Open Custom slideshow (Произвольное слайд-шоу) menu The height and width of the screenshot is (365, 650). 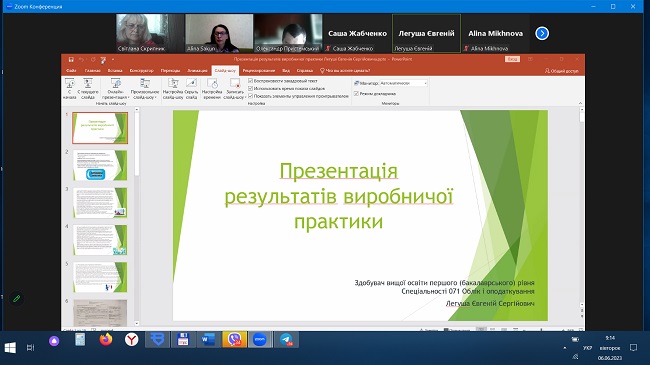[145, 88]
